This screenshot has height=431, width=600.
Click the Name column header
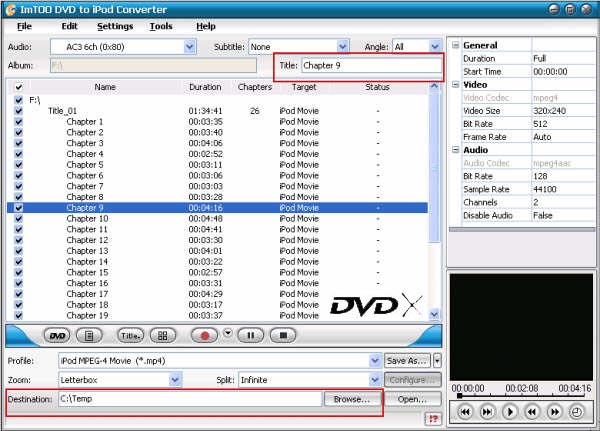105,87
